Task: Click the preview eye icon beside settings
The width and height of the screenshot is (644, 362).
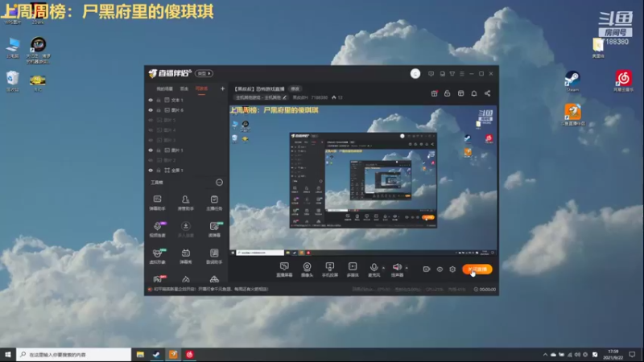Action: tap(440, 269)
